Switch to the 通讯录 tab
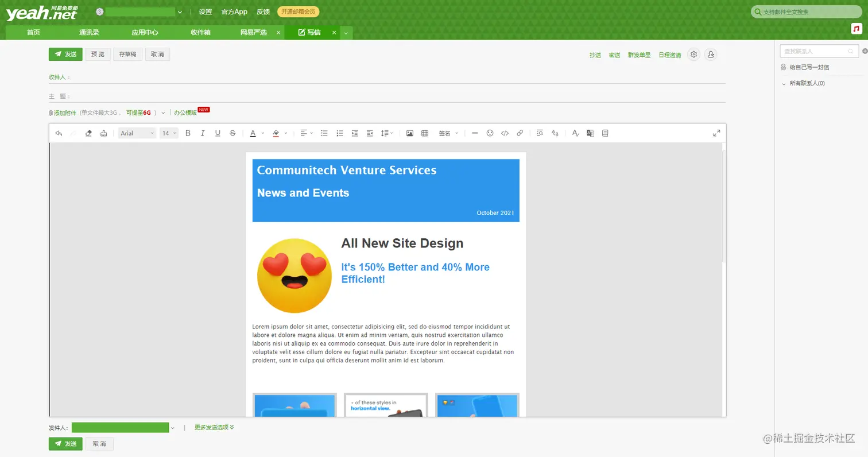 pos(89,33)
